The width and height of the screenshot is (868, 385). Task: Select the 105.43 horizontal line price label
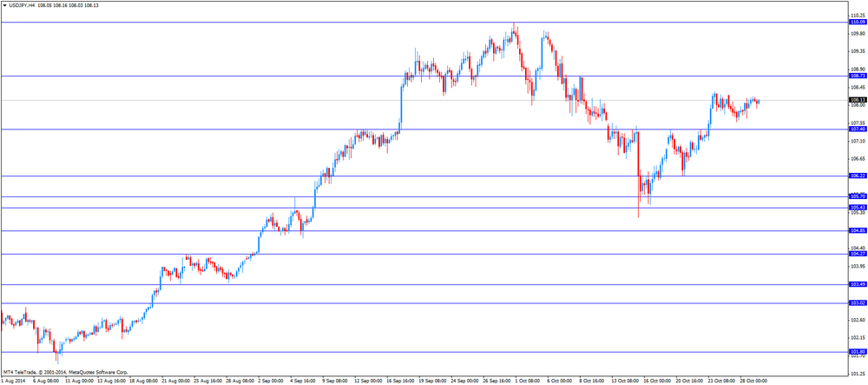point(858,207)
